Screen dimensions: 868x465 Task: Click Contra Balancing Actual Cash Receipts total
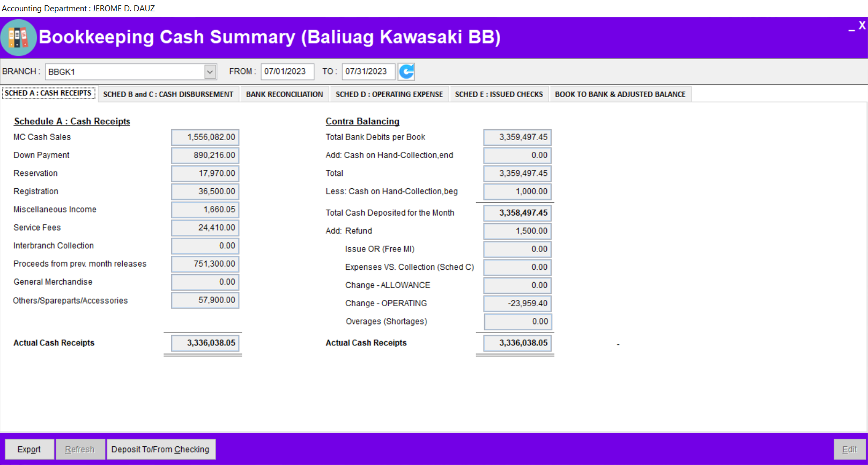(x=517, y=343)
